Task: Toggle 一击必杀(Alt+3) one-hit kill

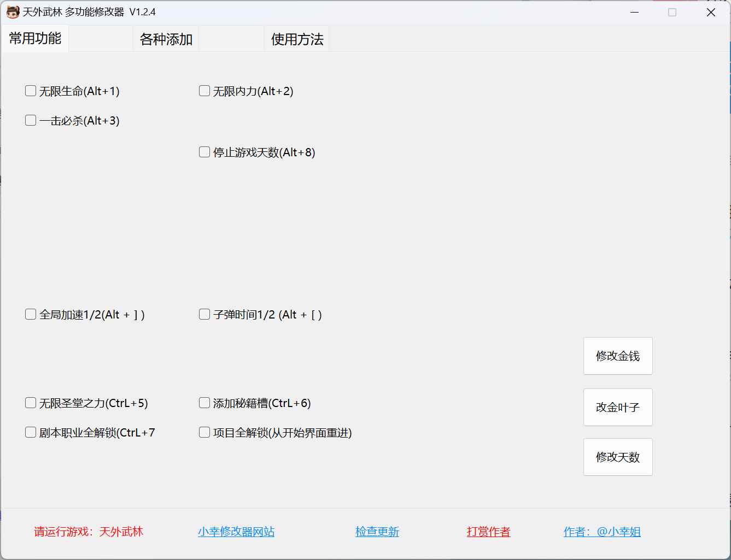Action: (30, 120)
